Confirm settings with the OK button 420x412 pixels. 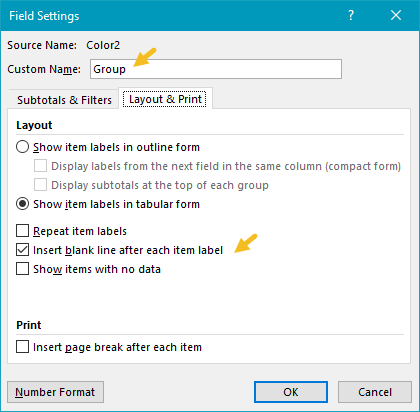coord(291,392)
